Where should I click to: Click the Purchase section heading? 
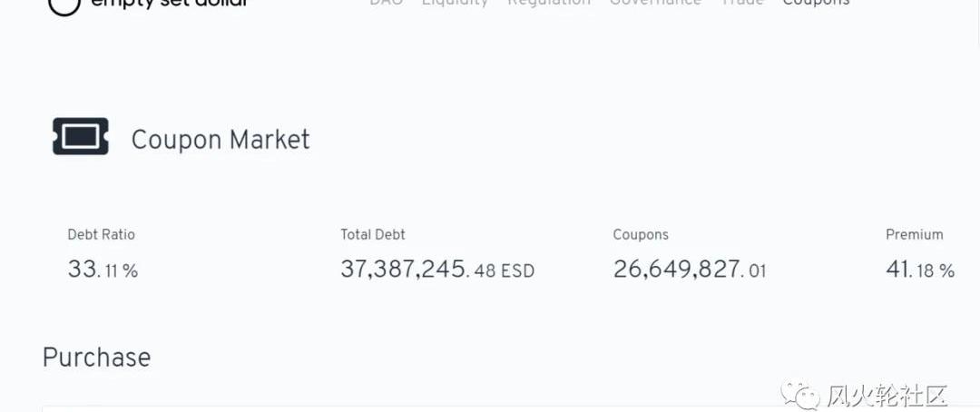pos(96,358)
